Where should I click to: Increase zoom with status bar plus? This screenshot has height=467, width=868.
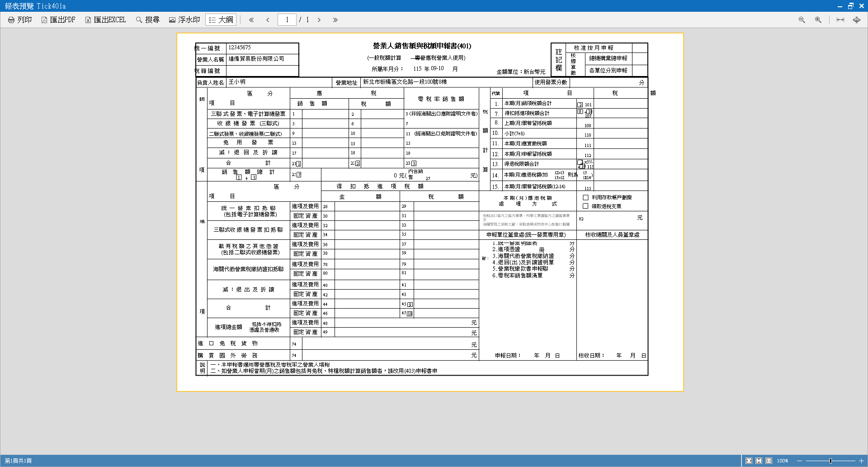861,461
